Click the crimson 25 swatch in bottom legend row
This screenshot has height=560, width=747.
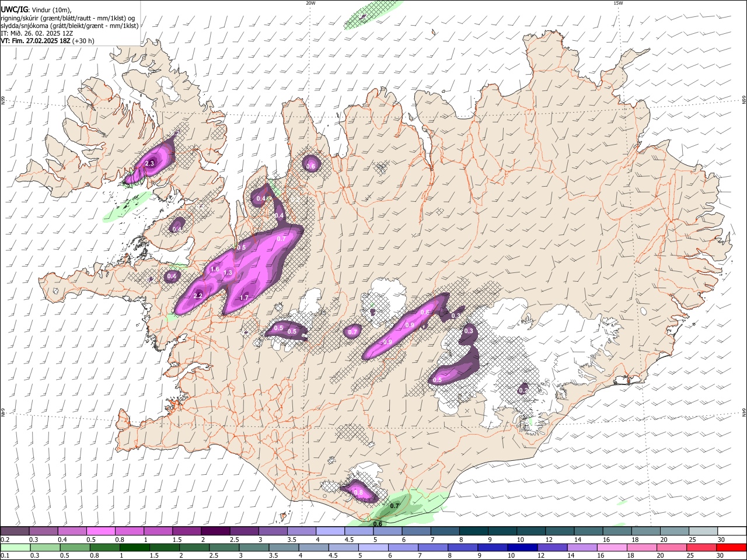(x=701, y=547)
